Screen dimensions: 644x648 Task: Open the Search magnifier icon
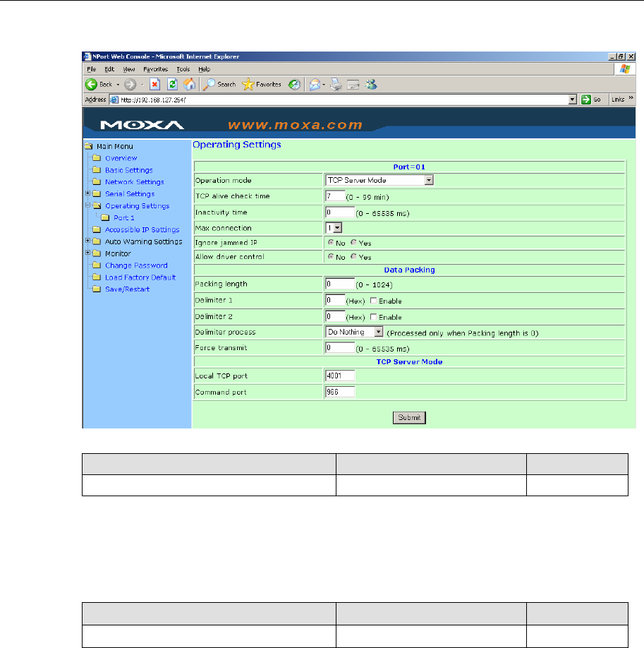(x=209, y=84)
